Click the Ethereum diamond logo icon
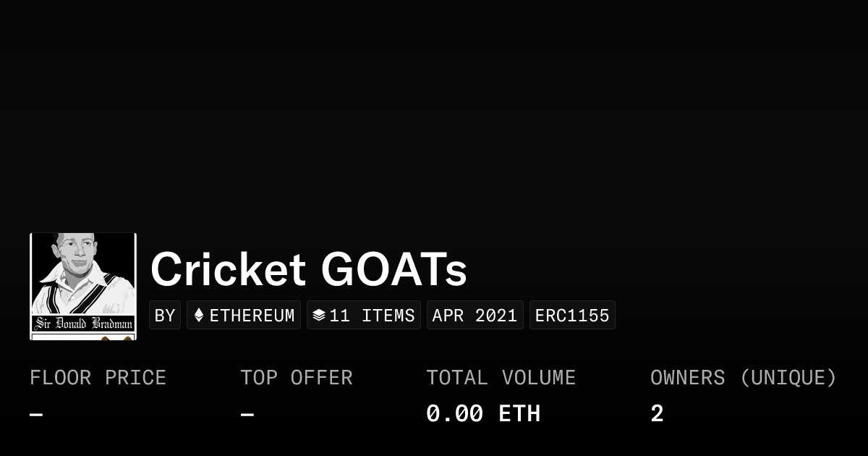 point(199,316)
